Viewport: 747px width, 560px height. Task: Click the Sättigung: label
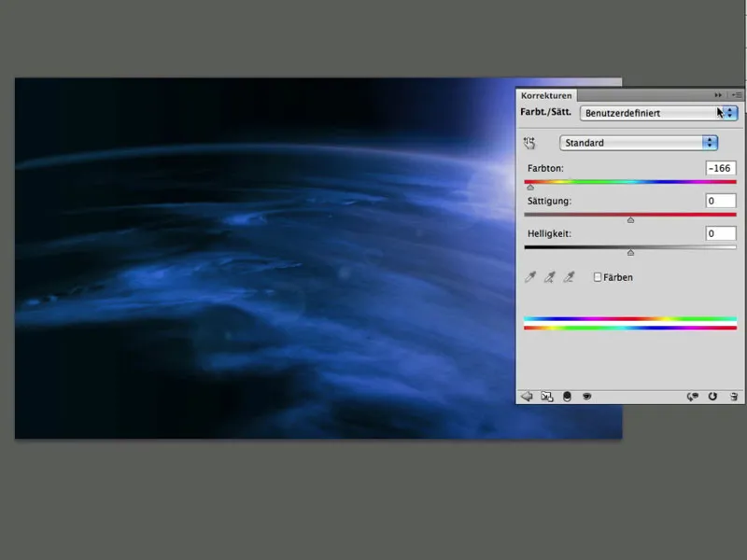(549, 201)
